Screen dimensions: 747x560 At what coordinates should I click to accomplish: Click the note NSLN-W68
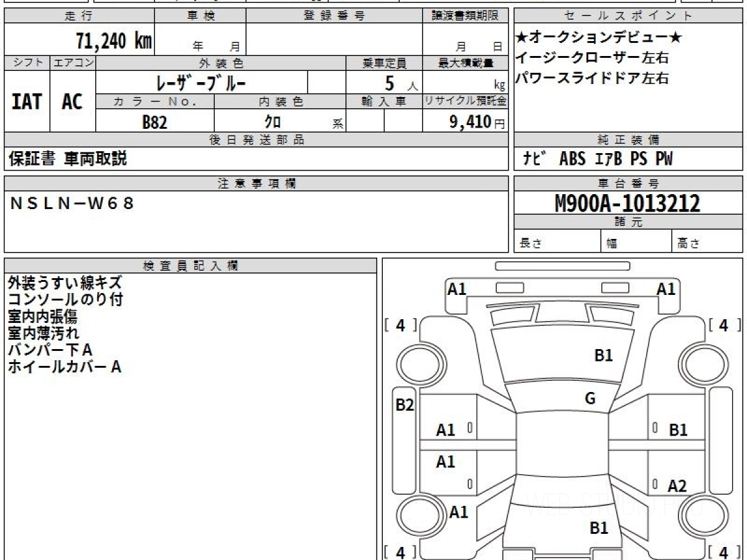(x=72, y=203)
